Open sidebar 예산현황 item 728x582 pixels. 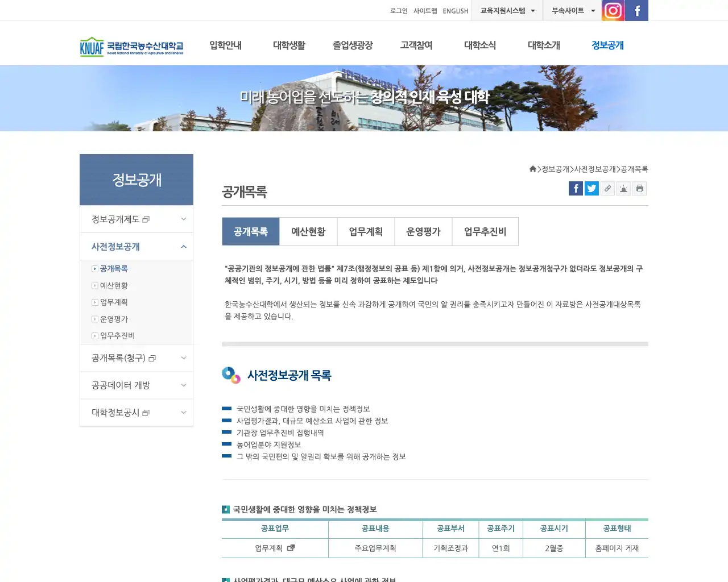[114, 286]
